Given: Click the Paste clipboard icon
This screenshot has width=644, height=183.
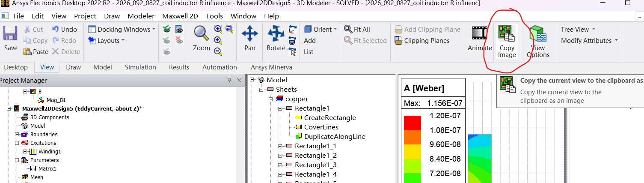Looking at the screenshot, I should tap(27, 52).
